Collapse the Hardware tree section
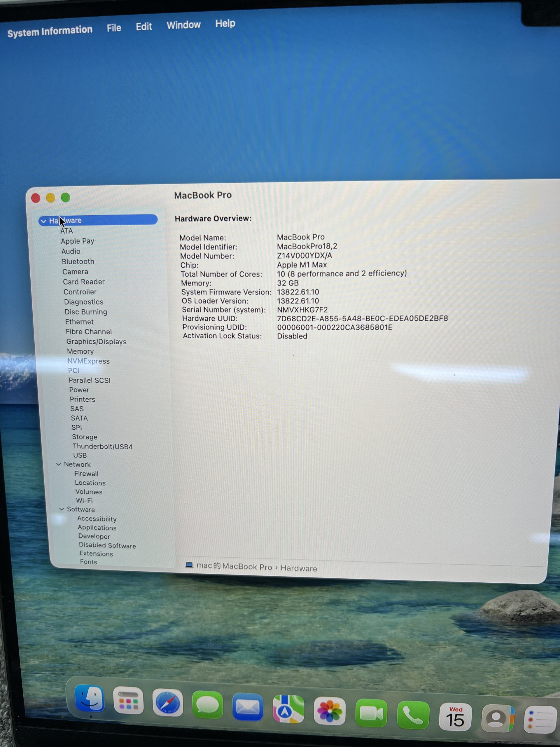 43,221
